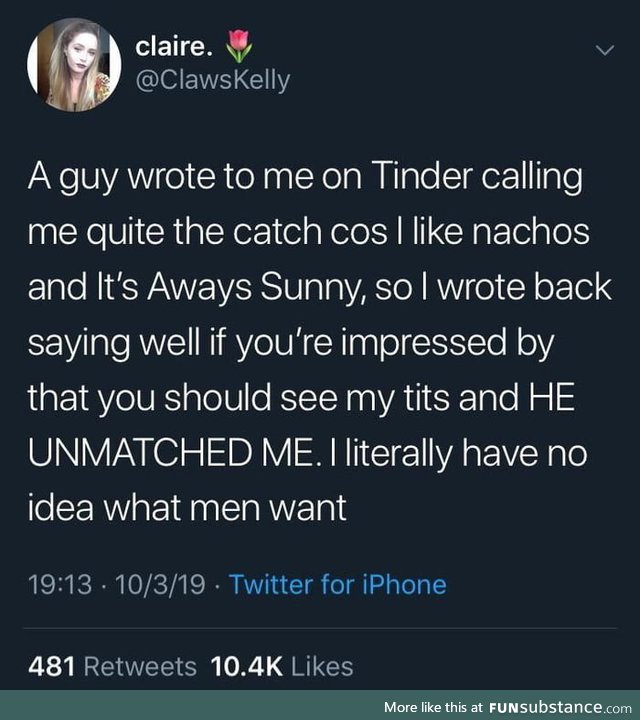Click the tulip emoji beside the name

pos(239,46)
